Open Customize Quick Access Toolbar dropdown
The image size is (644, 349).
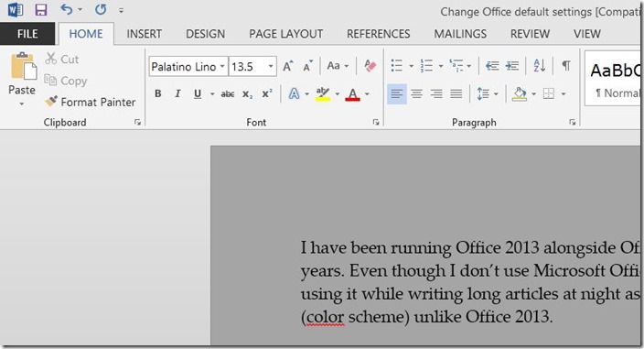121,10
